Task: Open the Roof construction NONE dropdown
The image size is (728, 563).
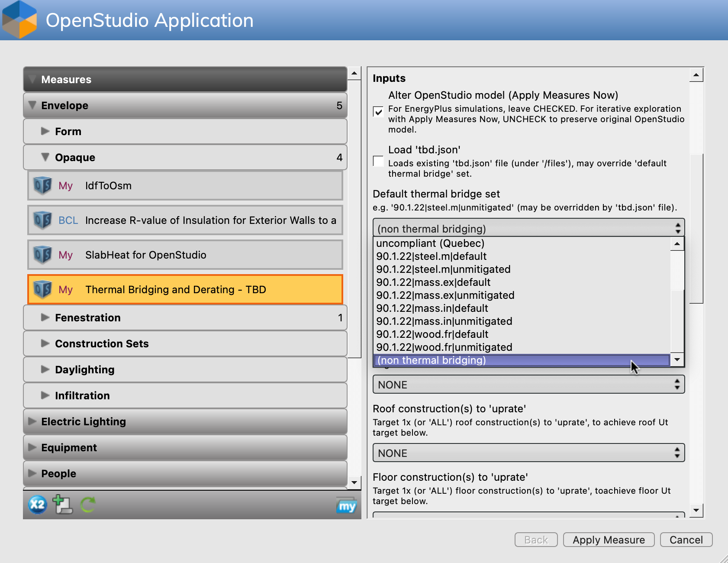Action: click(x=528, y=453)
